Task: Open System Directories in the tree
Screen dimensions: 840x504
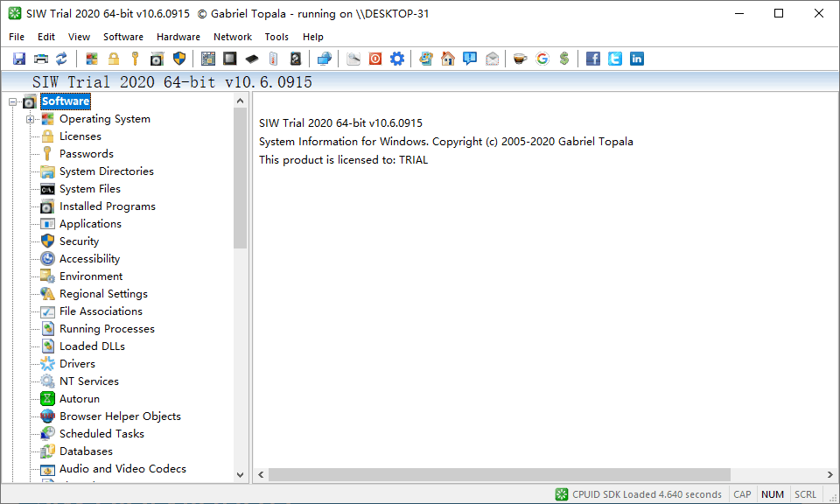Action: point(107,171)
